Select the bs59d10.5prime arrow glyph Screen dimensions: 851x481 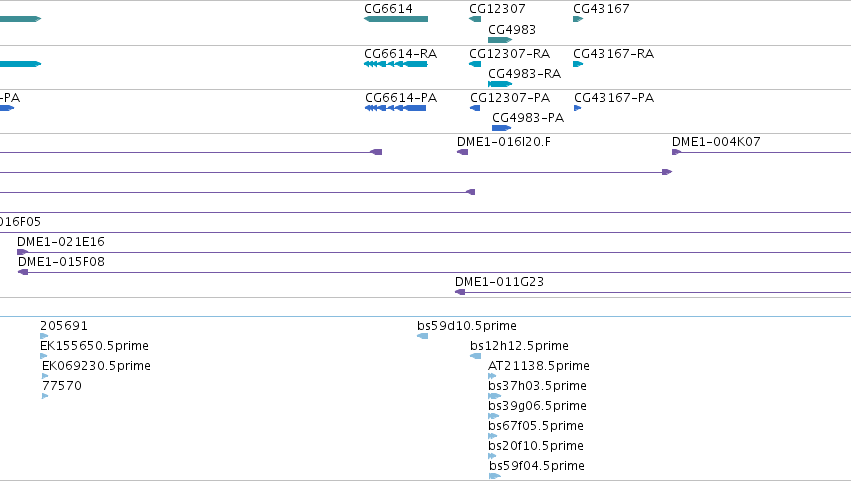tap(422, 336)
